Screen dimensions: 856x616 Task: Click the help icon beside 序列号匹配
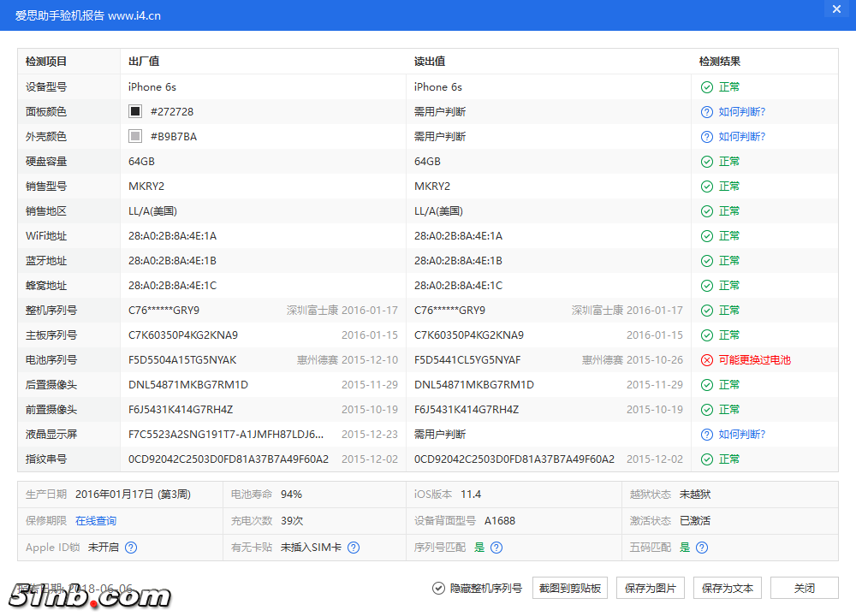pos(496,548)
